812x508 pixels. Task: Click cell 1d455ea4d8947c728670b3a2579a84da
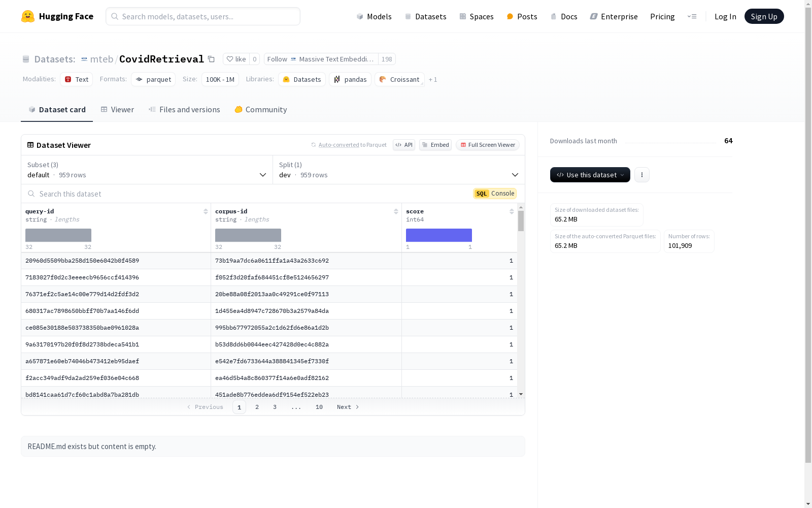(306, 311)
